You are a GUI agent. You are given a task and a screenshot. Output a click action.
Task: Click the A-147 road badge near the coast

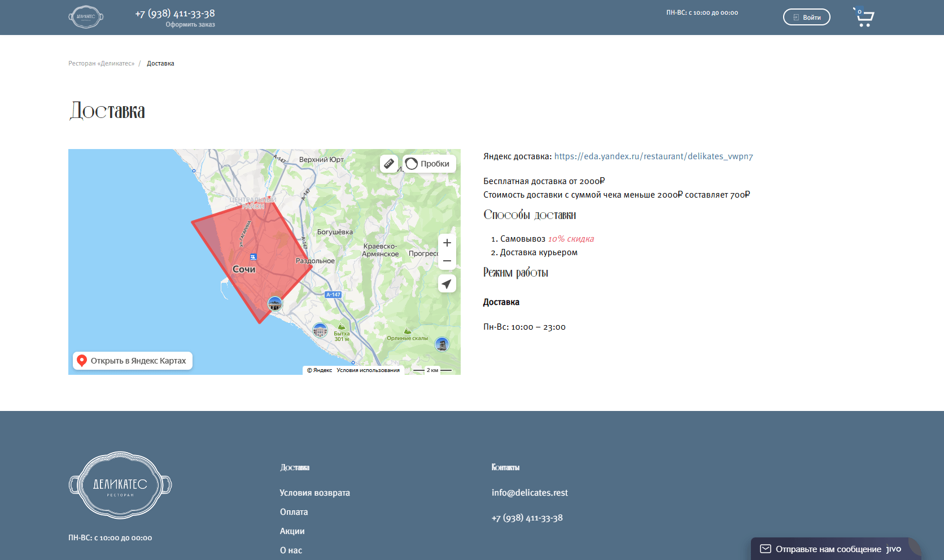(x=334, y=295)
